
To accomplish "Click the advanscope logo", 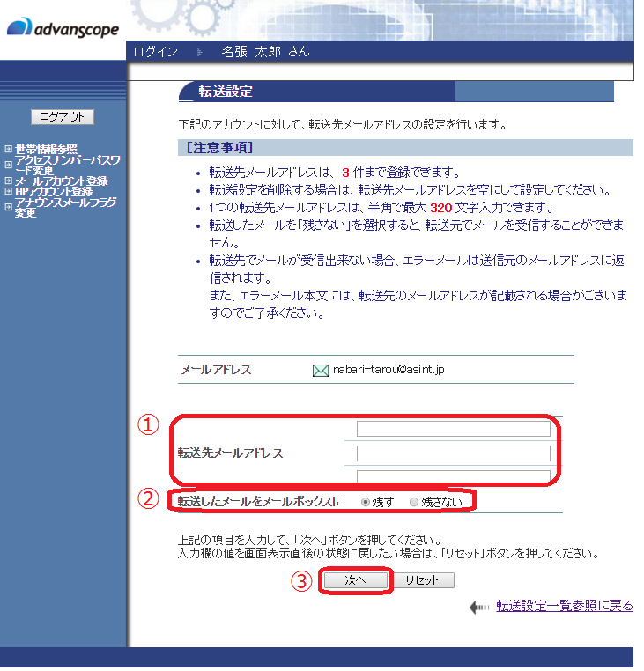I will [63, 27].
